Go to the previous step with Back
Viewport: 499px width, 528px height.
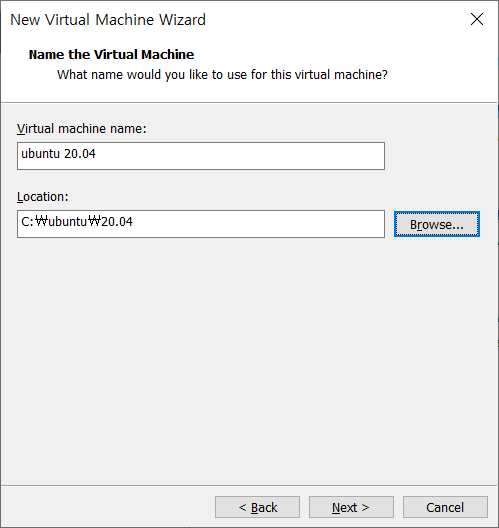tap(258, 507)
